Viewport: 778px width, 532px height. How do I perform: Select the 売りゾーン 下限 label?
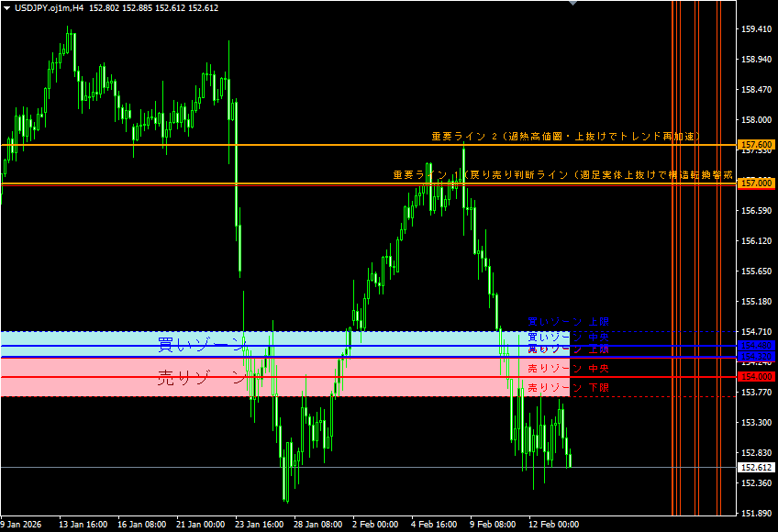[568, 388]
